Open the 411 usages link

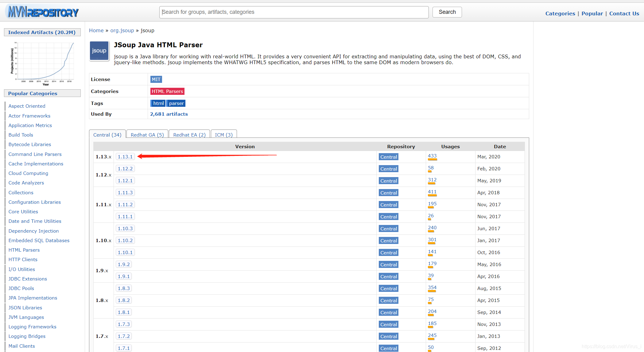(432, 192)
